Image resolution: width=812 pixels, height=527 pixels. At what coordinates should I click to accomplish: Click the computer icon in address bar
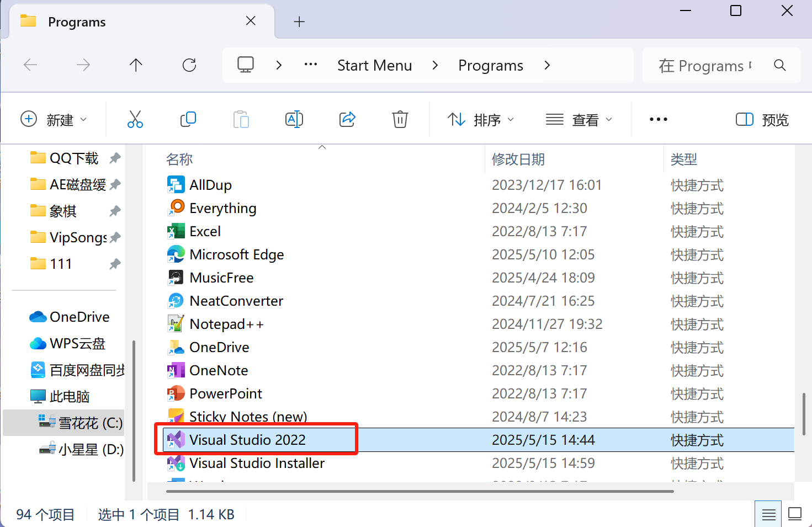pos(246,65)
